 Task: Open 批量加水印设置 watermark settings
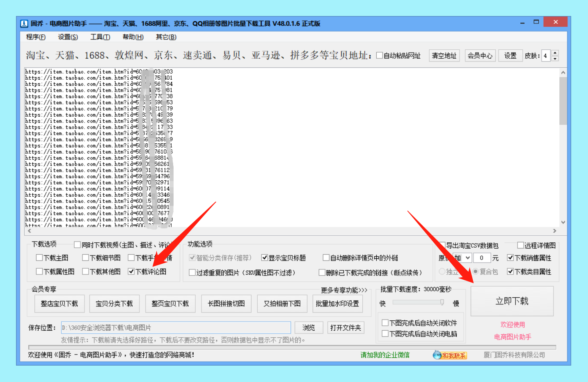337,304
